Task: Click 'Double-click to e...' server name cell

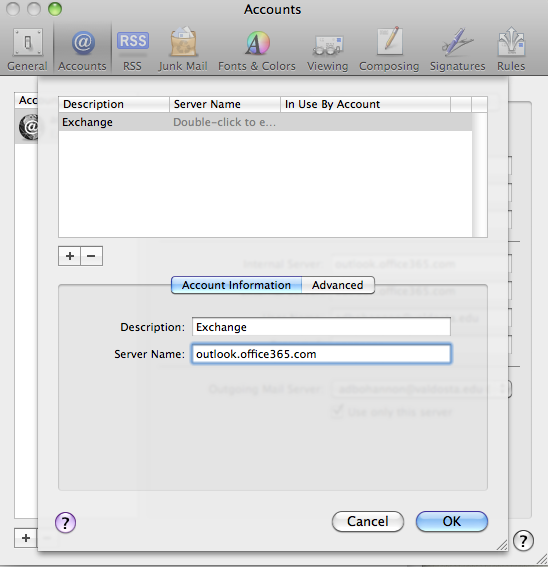Action: 225,122
